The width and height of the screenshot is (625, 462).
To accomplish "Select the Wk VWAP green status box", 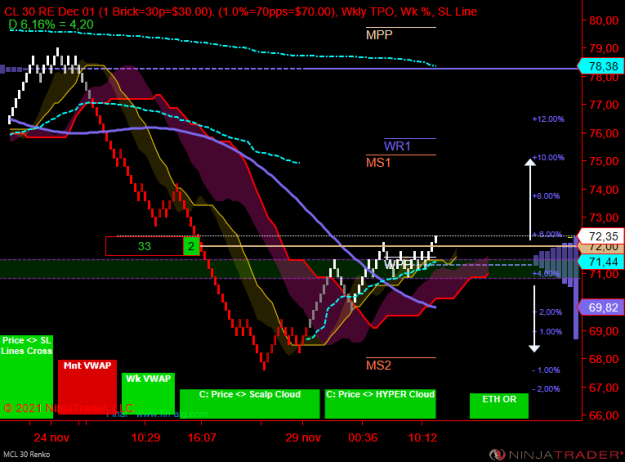I will tap(148, 394).
